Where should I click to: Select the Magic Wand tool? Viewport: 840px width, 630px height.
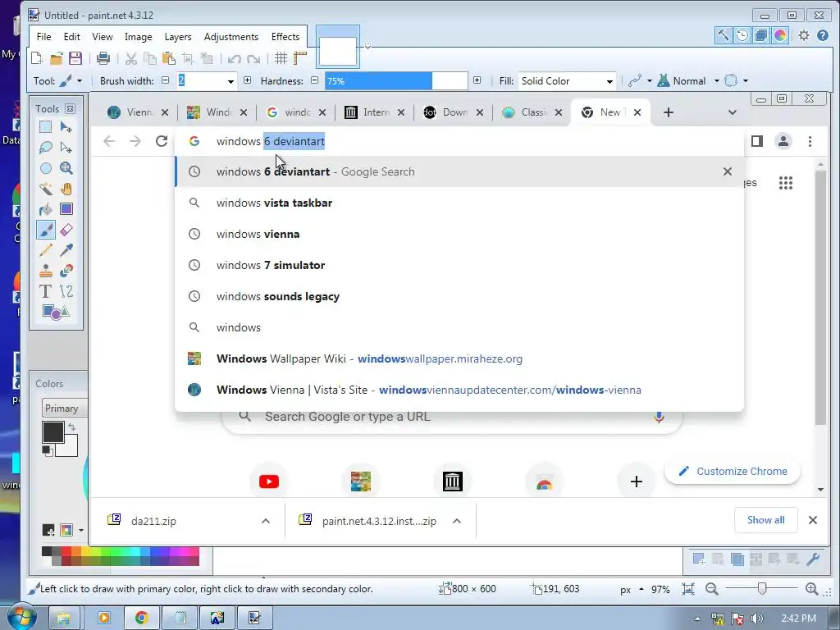(46, 189)
